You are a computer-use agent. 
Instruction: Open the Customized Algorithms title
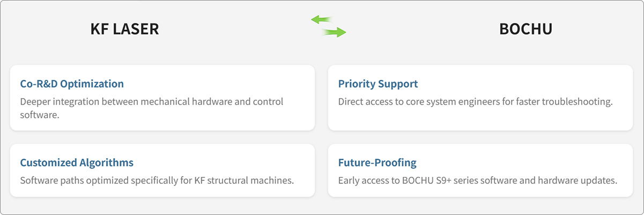[x=77, y=162]
